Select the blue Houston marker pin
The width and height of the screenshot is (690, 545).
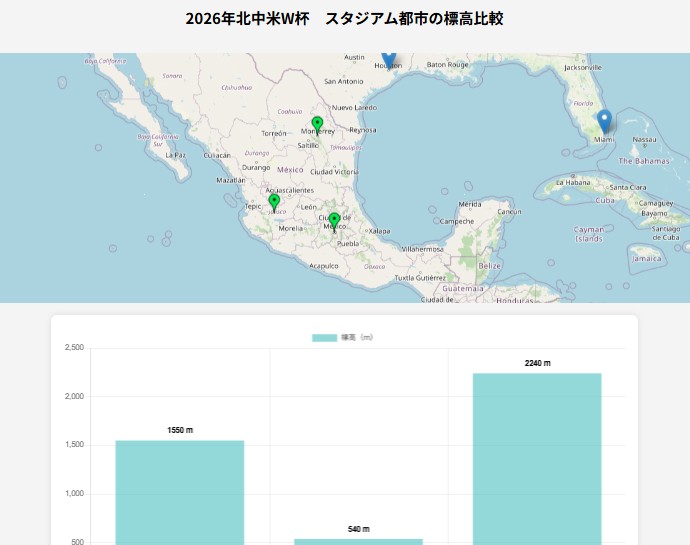click(x=389, y=60)
